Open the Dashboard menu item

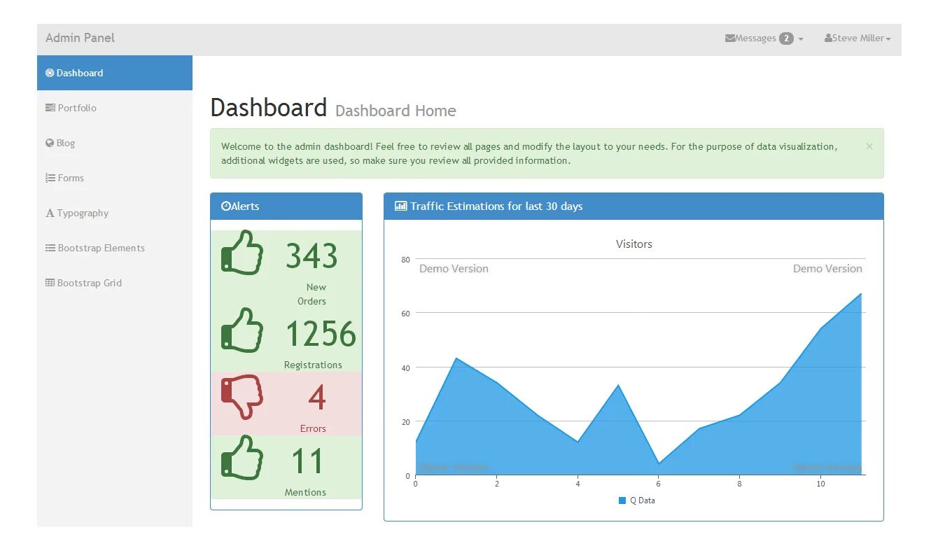115,73
